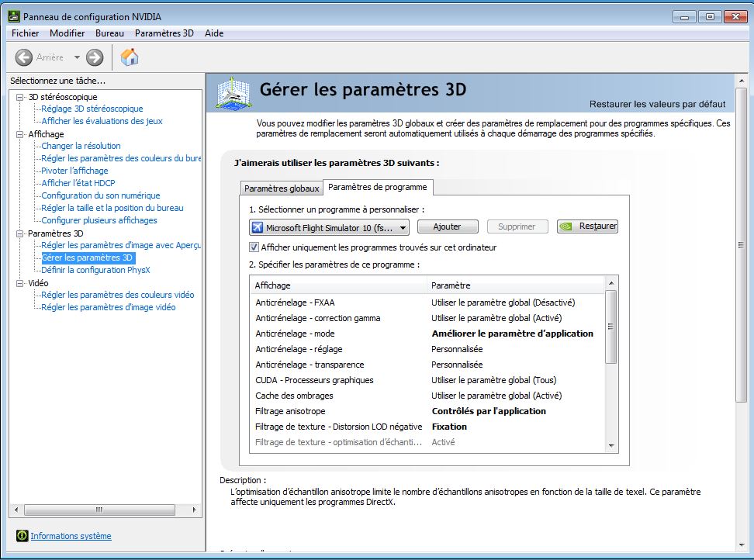
Task: Select the Cache des ombrages row
Action: coord(427,396)
